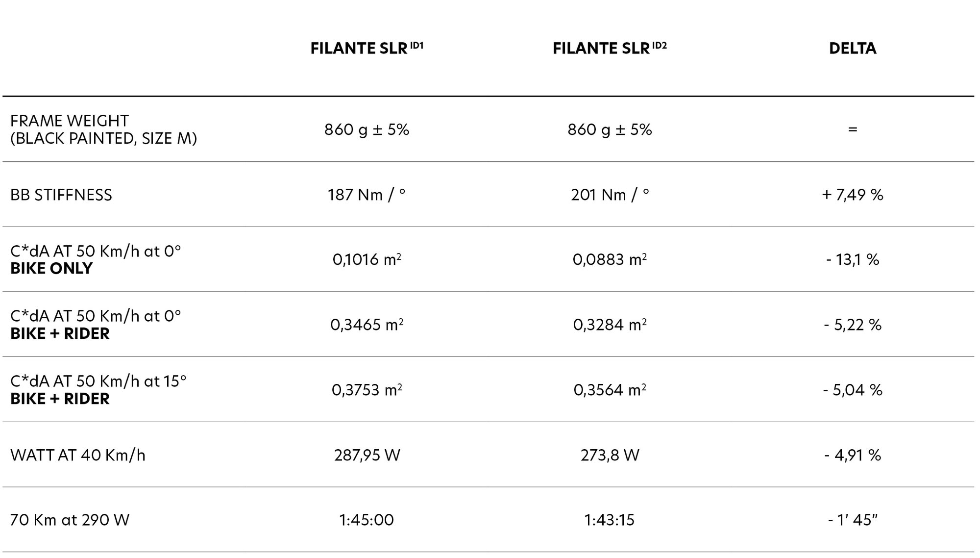Image resolution: width=980 pixels, height=558 pixels.
Task: Click the 0,0883 m² bike only value
Action: tap(610, 259)
